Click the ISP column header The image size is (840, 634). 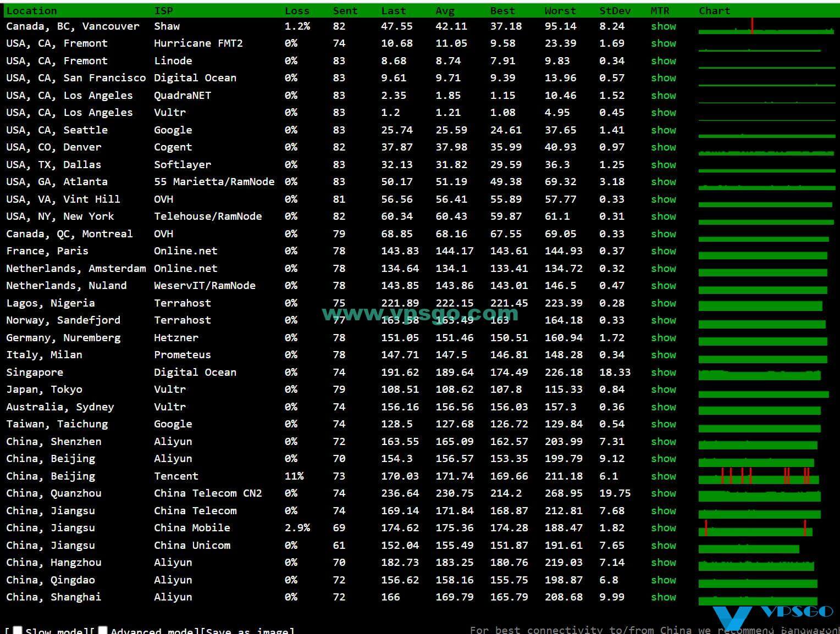pos(164,10)
